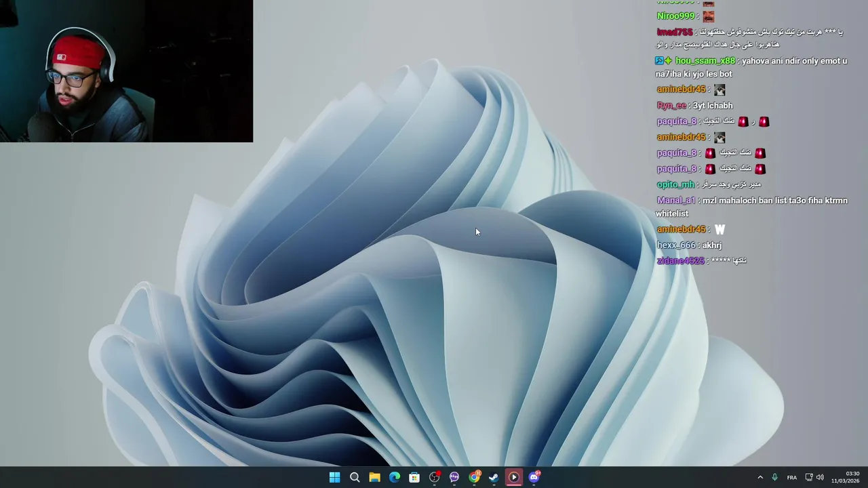
Task: Launch File Explorer from the taskbar
Action: [374, 477]
